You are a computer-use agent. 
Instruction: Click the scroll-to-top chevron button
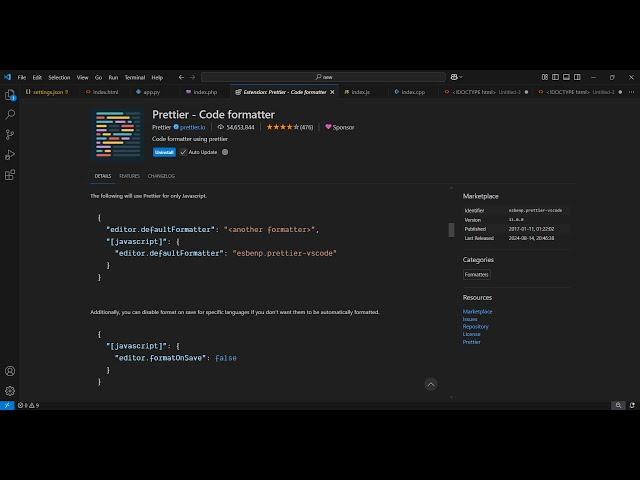point(431,384)
